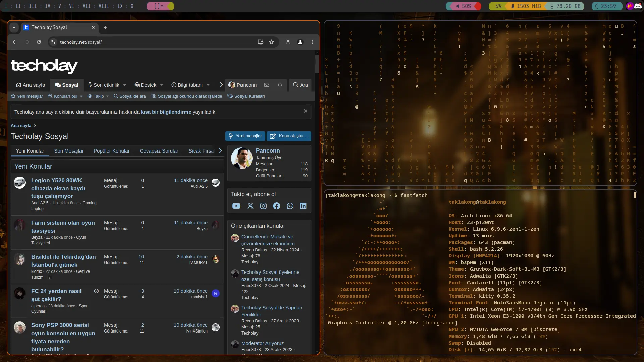Expand the Bilgi tabanı dropdown arrow
The image size is (644, 362).
click(208, 85)
